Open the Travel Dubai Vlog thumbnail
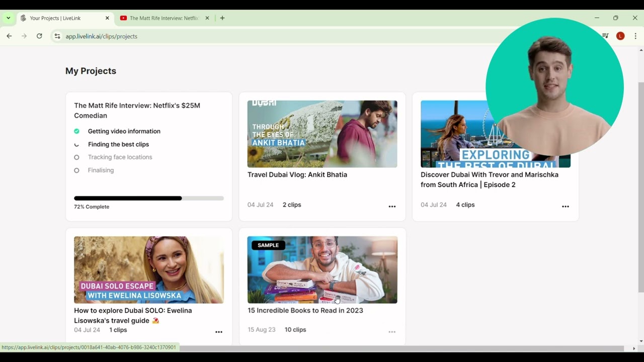Screen dimensions: 644x362 coord(322,134)
